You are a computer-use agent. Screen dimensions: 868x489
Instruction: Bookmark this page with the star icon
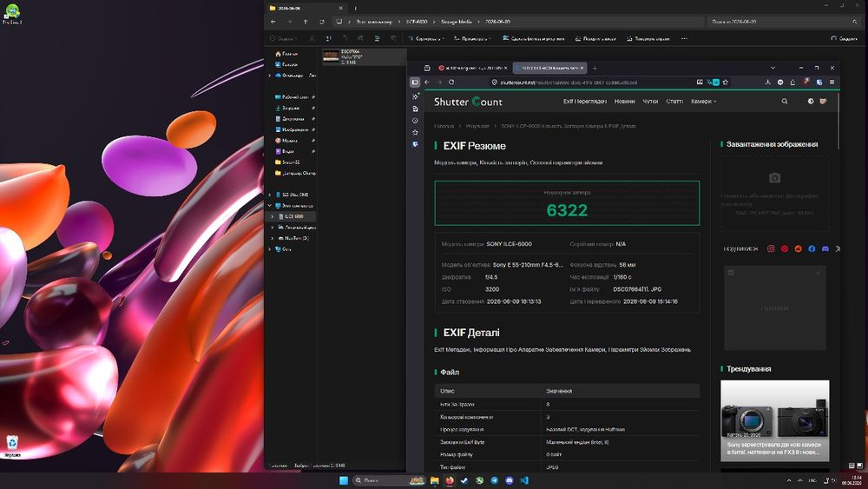725,82
